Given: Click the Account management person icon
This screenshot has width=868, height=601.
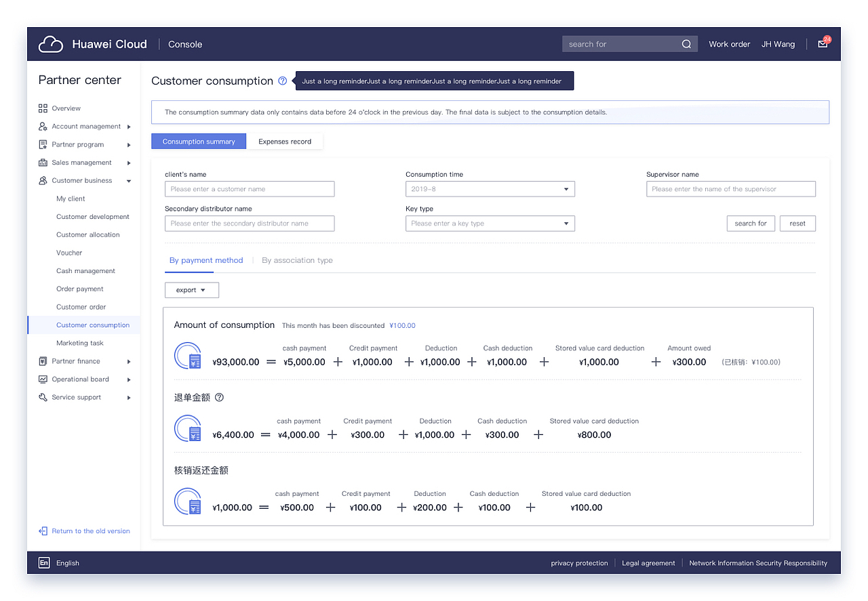Looking at the screenshot, I should coord(43,126).
